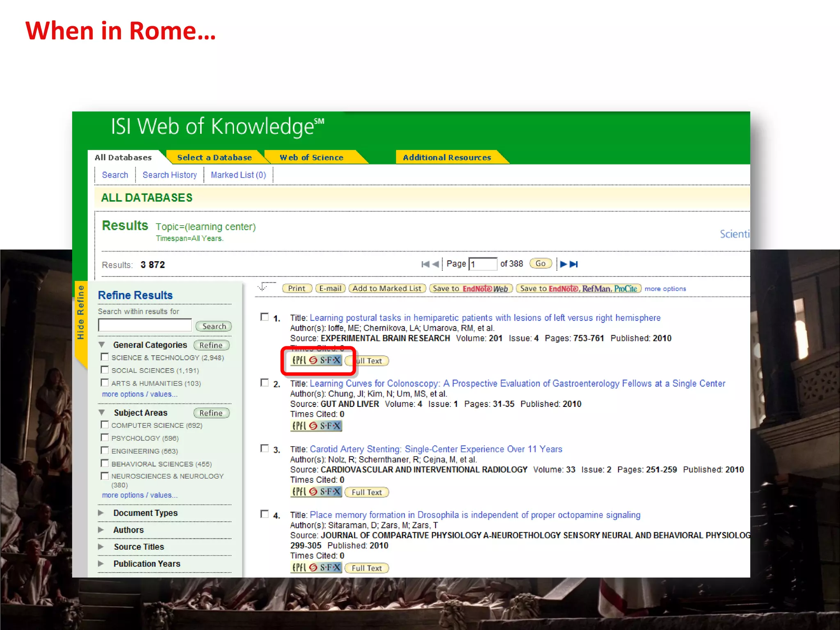Expand Source Titles section
This screenshot has width=840, height=630.
pos(101,547)
